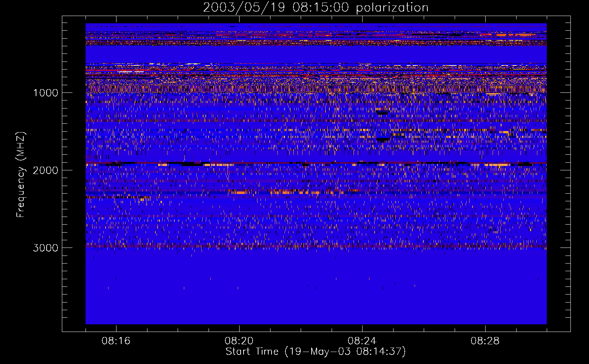Click the orange-black band just above 2000 MHz
This screenshot has width=589, height=364.
click(316, 165)
